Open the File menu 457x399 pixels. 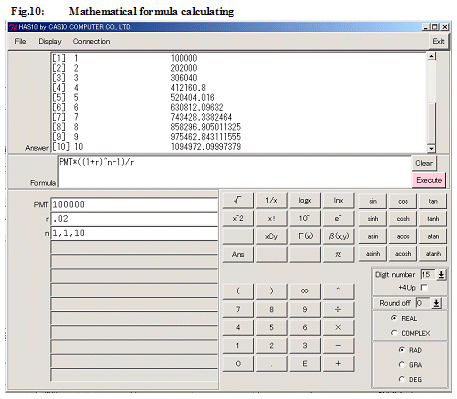[x=20, y=41]
